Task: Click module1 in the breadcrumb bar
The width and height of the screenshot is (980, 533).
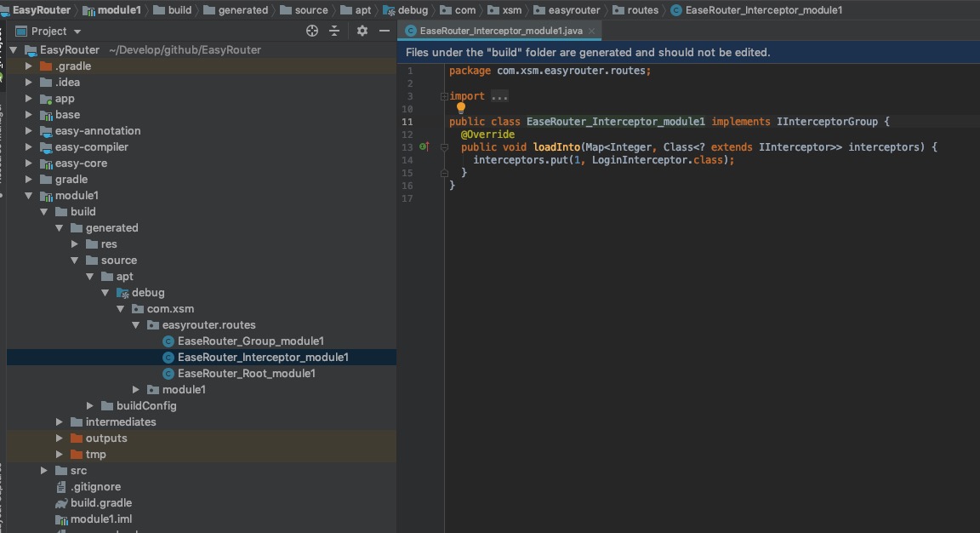Action: coord(119,10)
